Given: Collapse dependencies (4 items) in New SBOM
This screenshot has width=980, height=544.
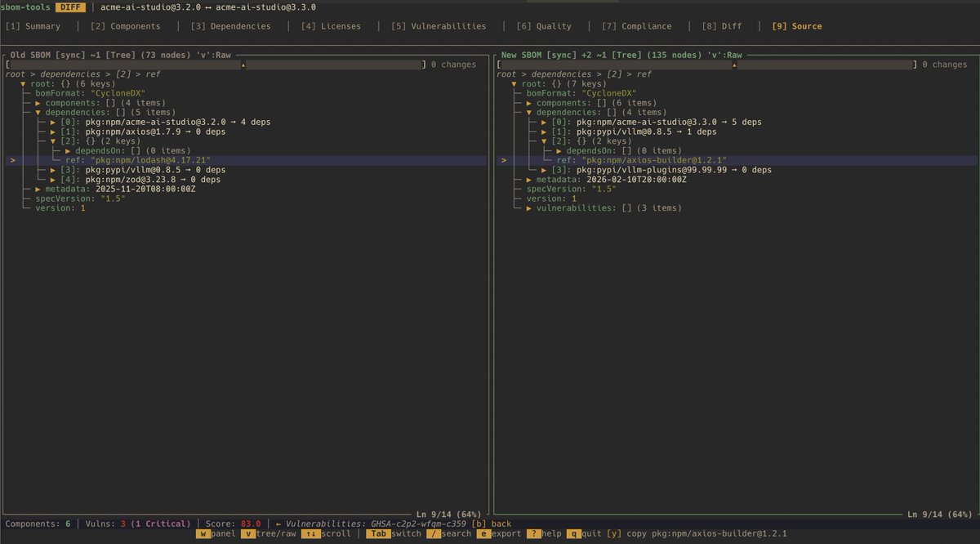Looking at the screenshot, I should [x=530, y=112].
